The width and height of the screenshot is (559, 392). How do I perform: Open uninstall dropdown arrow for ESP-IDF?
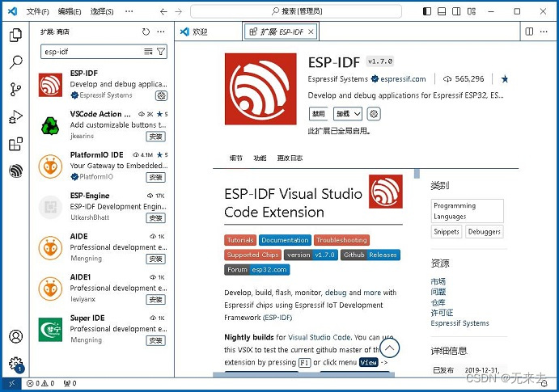(x=358, y=114)
